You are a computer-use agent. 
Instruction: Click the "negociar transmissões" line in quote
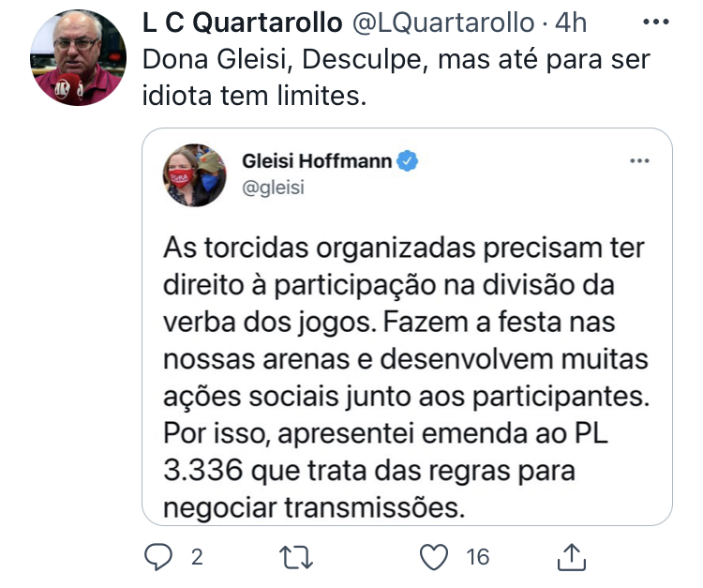tap(313, 507)
